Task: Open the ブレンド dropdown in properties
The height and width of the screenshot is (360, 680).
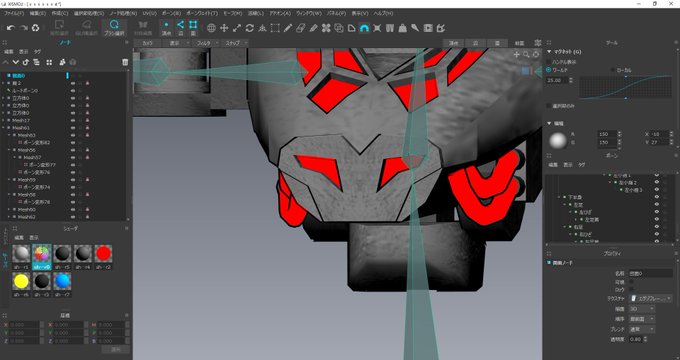Action: pyautogui.click(x=642, y=329)
